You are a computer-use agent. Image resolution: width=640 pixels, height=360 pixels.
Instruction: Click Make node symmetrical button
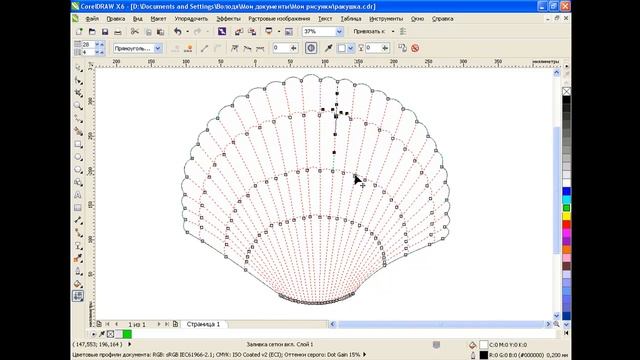point(260,48)
